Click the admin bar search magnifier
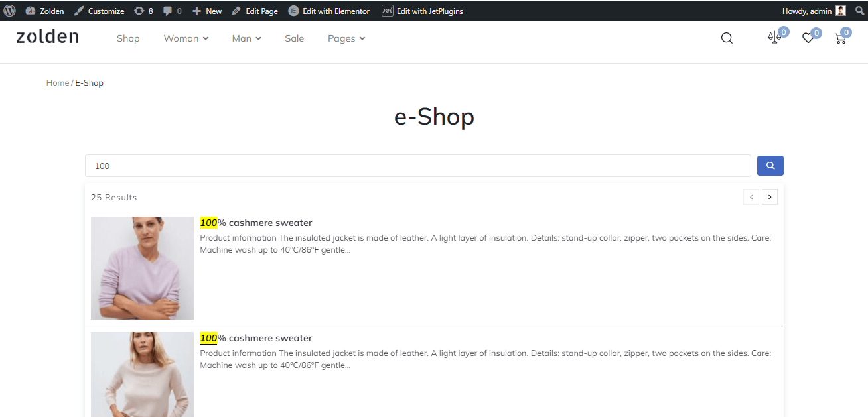 [x=860, y=11]
